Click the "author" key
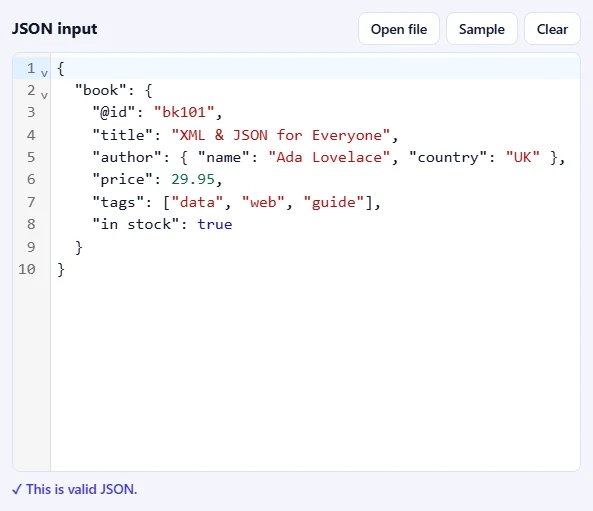Viewport: 593px width, 511px height. [x=127, y=157]
